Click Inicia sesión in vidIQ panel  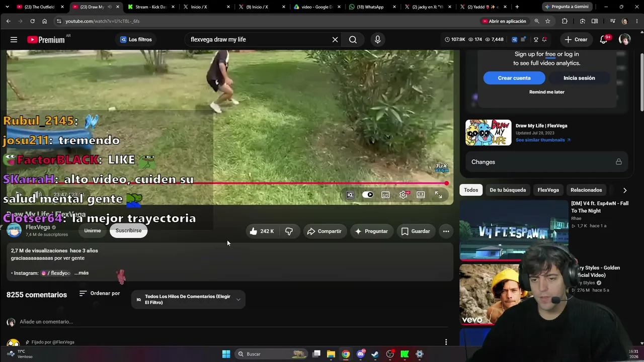tap(579, 78)
